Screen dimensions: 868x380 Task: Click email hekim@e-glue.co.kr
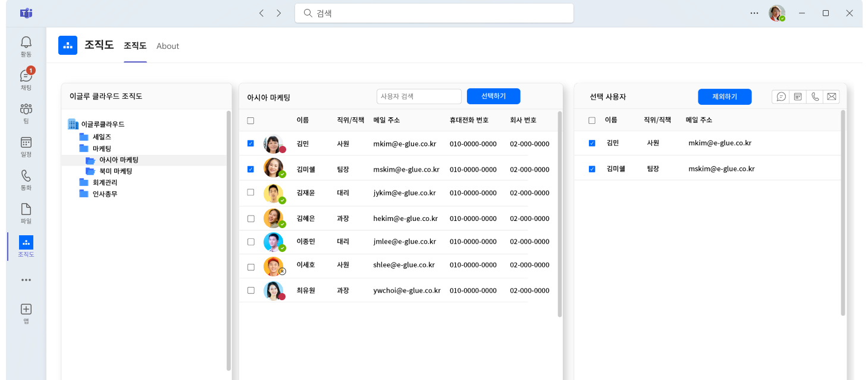click(x=405, y=219)
